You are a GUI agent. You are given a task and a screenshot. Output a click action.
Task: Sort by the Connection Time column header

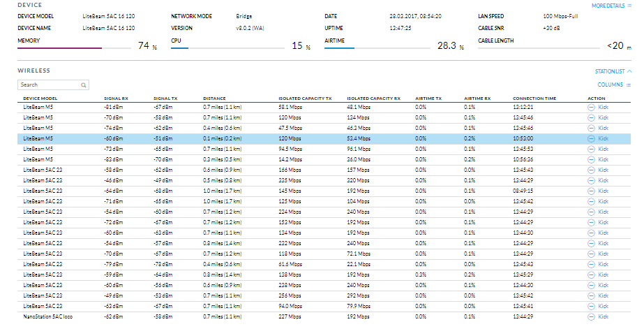[x=534, y=98]
